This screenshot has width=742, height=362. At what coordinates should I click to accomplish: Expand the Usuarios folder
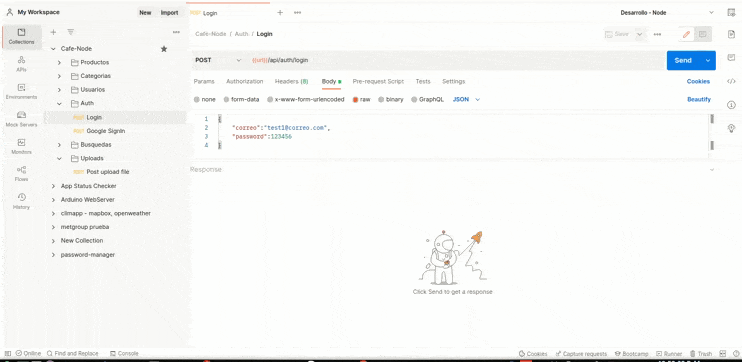click(x=59, y=90)
